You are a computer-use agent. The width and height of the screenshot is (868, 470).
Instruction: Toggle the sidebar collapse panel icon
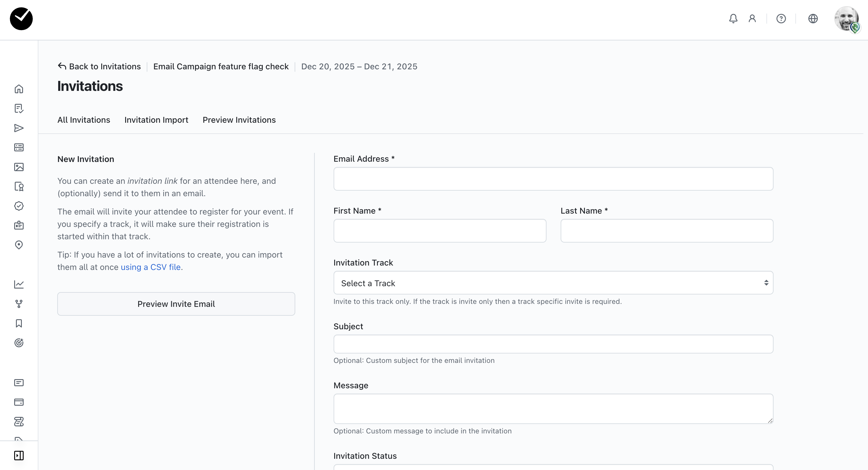coord(19,456)
